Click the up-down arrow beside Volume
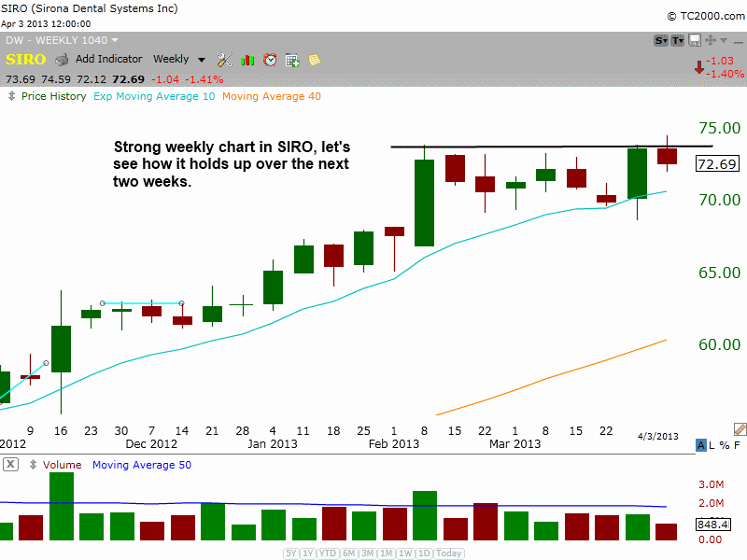Image resolution: width=747 pixels, height=560 pixels. point(33,464)
